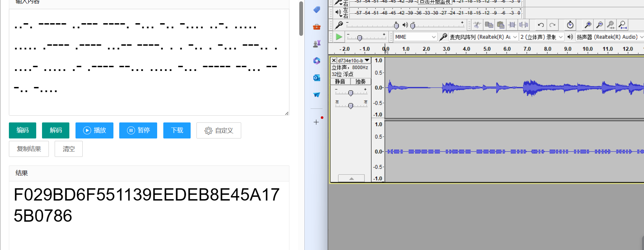Fit selection to width in Audacity
The image size is (644, 250).
(611, 25)
